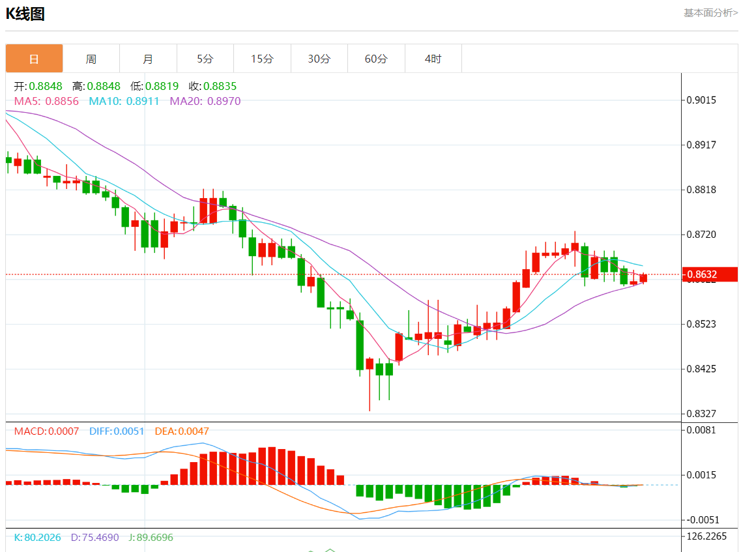
Task: Click the KDJ D value label
Action: click(94, 538)
